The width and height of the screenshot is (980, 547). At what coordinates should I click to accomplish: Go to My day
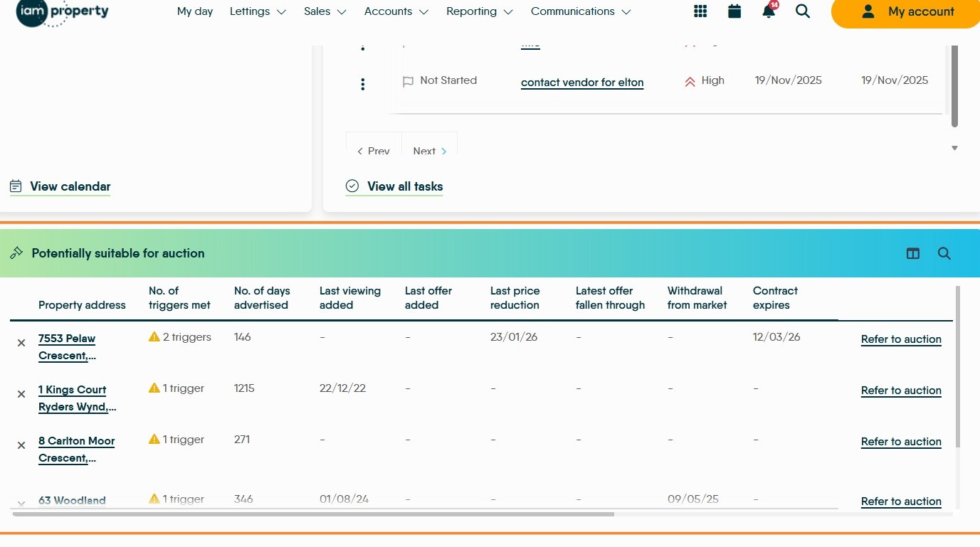point(195,11)
